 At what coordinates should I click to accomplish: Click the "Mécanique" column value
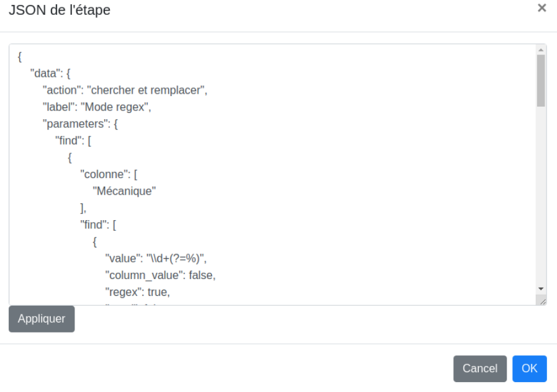click(x=124, y=191)
